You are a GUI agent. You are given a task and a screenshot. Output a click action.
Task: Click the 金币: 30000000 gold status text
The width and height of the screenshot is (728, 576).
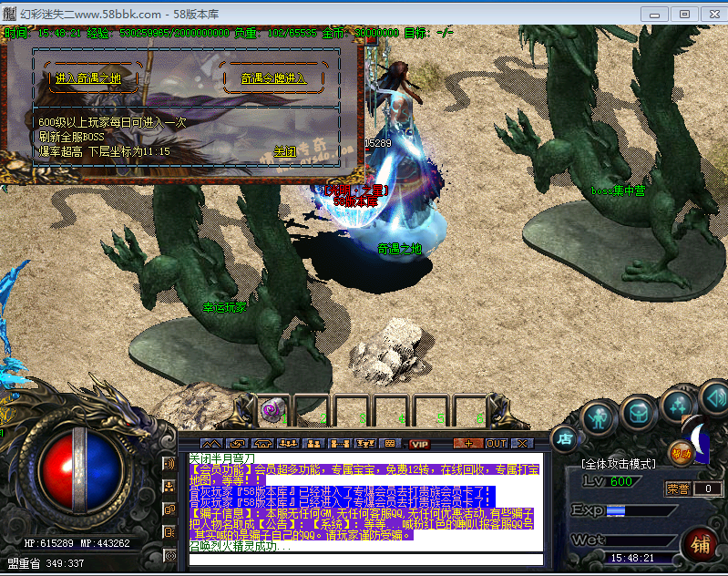(360, 33)
